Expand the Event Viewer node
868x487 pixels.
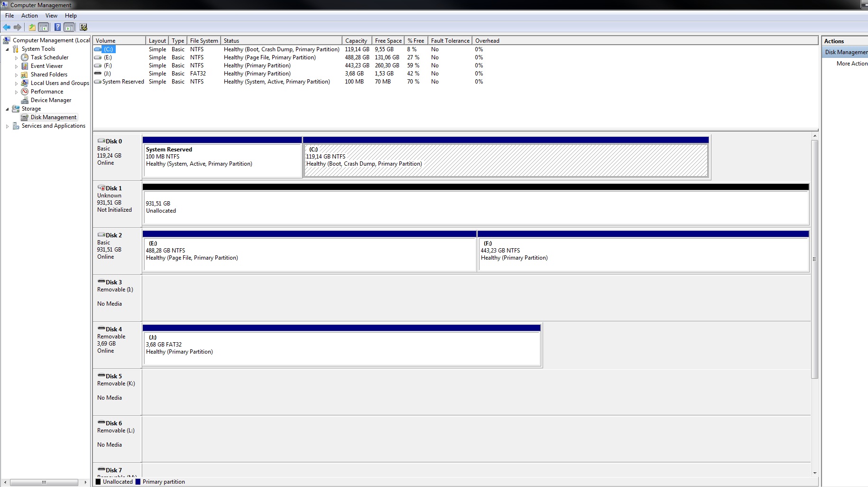click(16, 66)
